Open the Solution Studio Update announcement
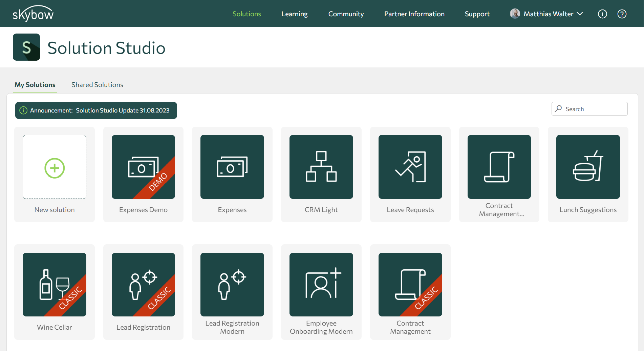Screen dimensions: 644x351 [96, 110]
